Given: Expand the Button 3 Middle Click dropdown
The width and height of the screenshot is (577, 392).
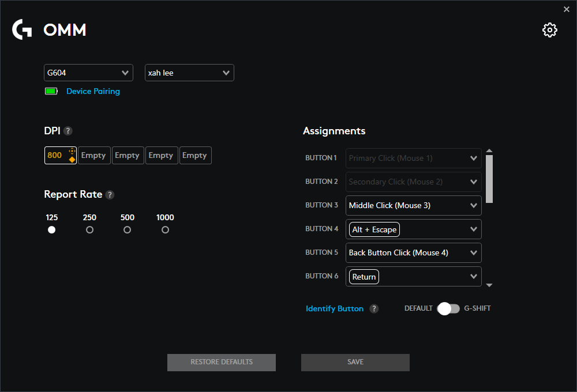Looking at the screenshot, I should click(x=414, y=205).
